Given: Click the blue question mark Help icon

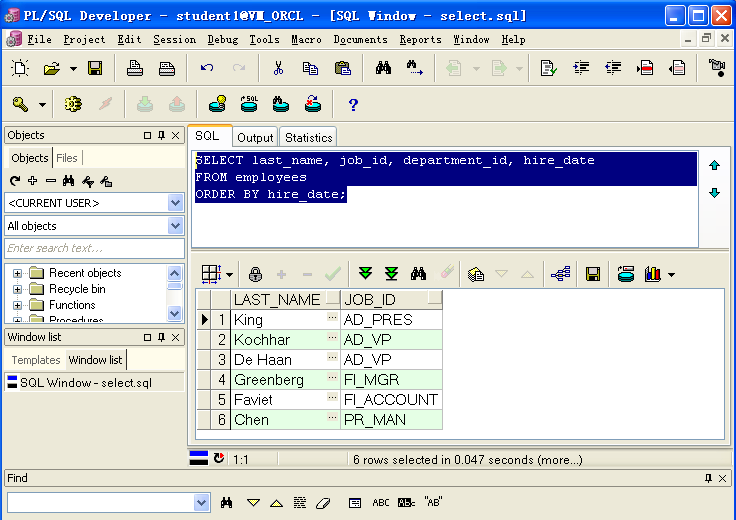Looking at the screenshot, I should pyautogui.click(x=353, y=104).
